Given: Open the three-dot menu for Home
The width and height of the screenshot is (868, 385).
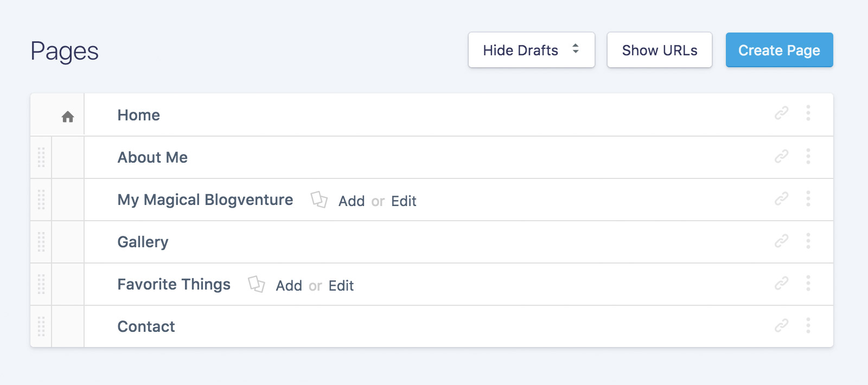Looking at the screenshot, I should click(808, 114).
